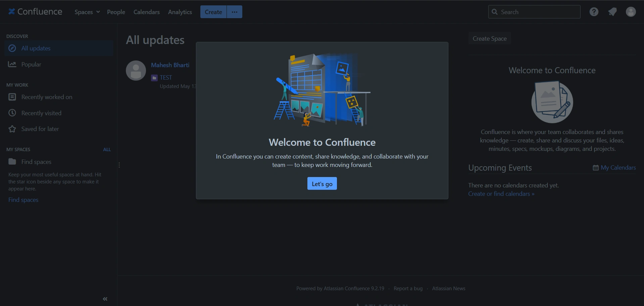Click the Search input field
Screen dimensions: 644x306
534,12
